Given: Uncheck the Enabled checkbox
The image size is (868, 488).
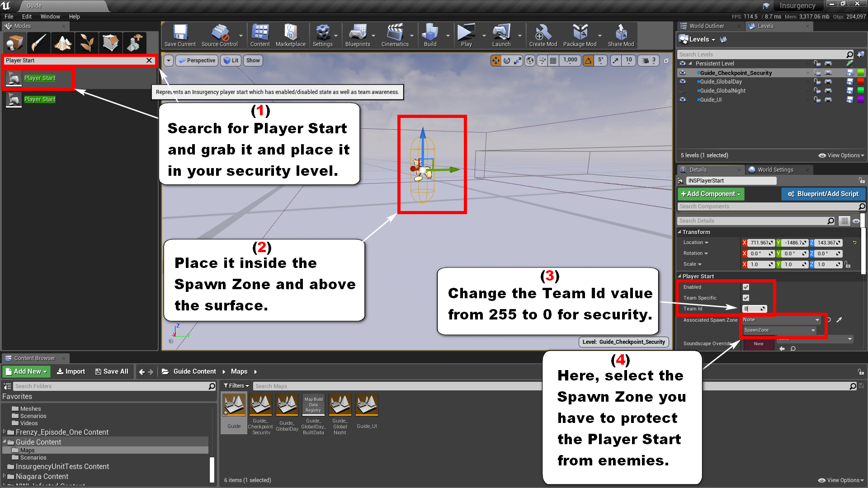Looking at the screenshot, I should coord(746,287).
